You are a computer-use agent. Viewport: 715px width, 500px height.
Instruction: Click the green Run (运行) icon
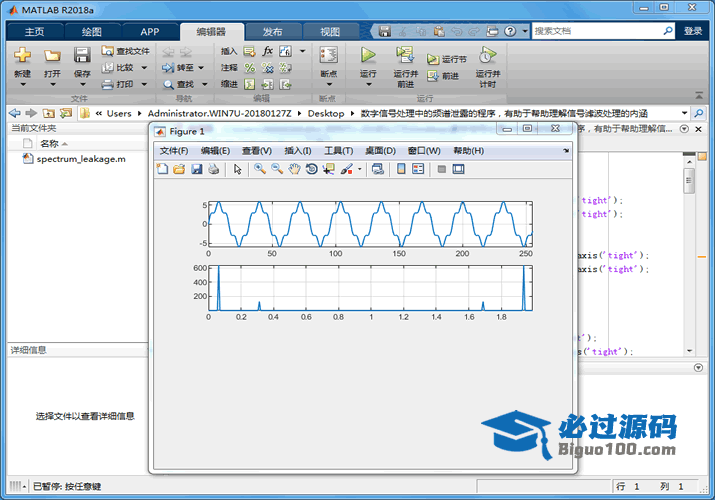tap(368, 56)
